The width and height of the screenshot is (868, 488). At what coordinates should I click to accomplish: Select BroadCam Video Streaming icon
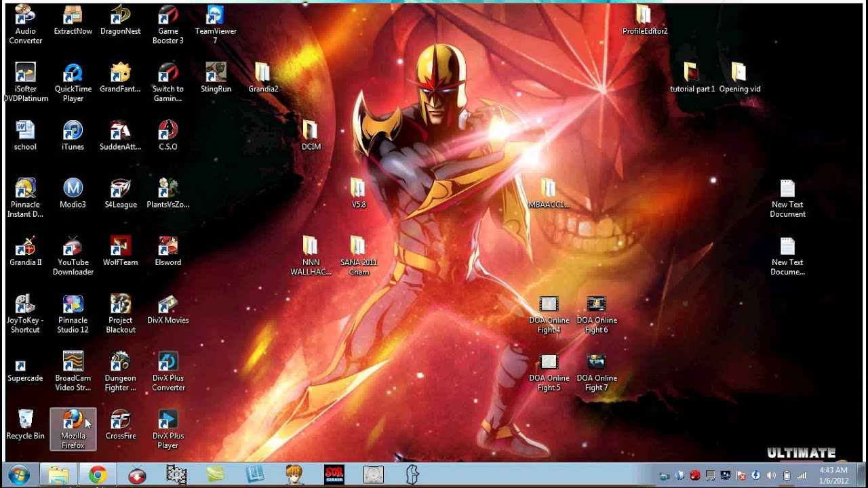(x=73, y=371)
